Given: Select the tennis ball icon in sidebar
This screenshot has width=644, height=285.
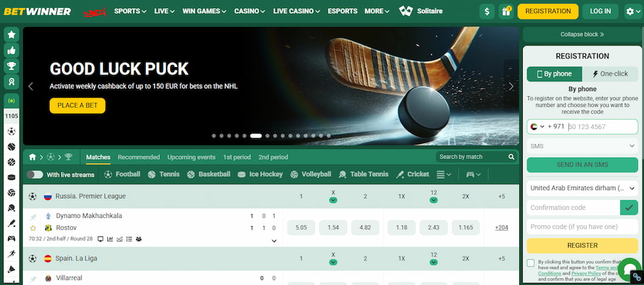Looking at the screenshot, I should click(x=12, y=146).
